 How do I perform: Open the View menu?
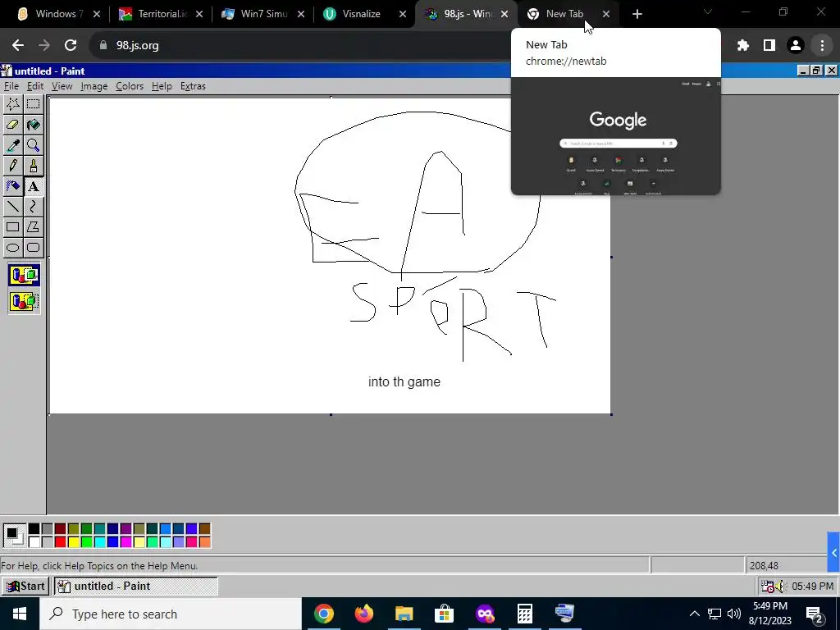tap(62, 86)
